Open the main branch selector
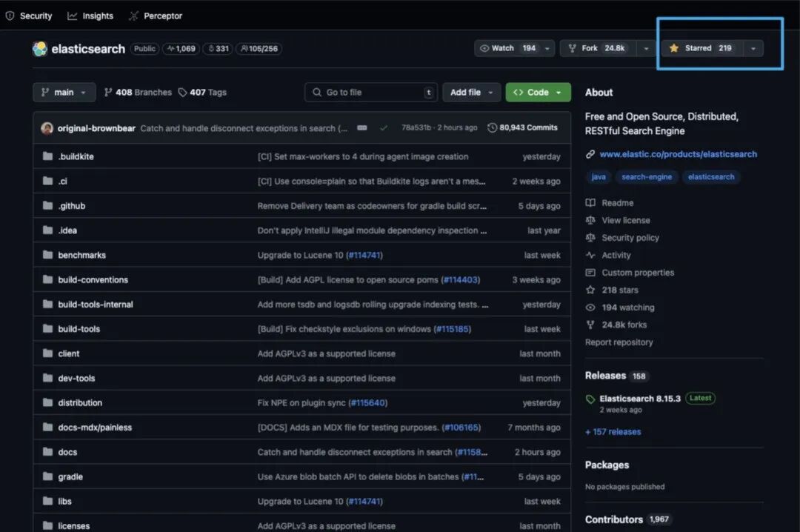800x532 pixels. pos(64,93)
